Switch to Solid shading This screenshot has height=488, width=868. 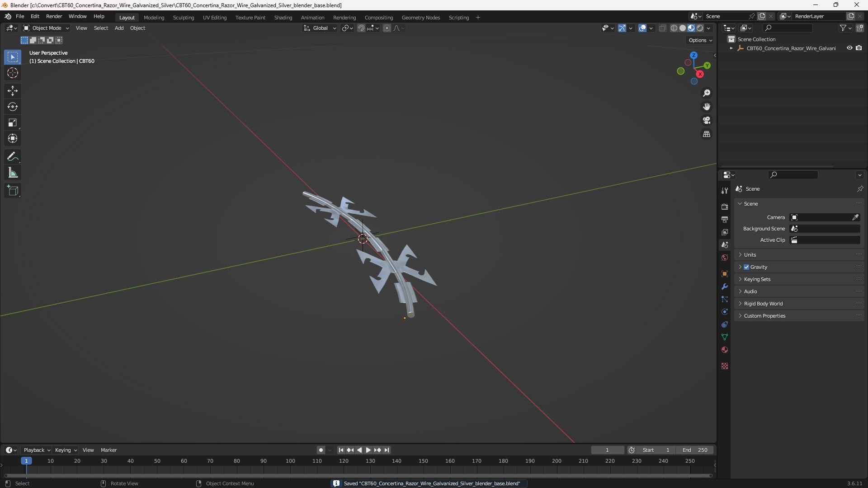point(683,28)
